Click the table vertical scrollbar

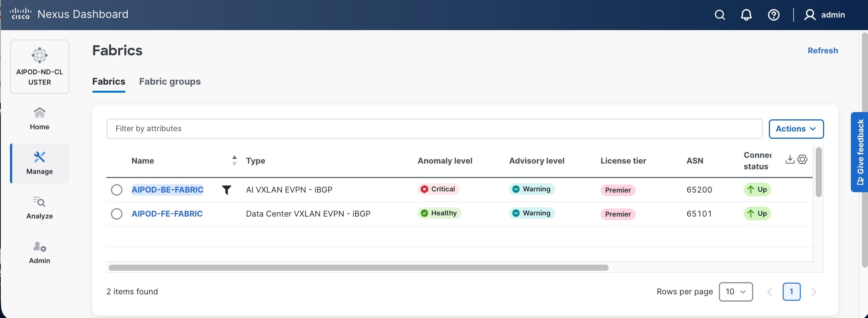pyautogui.click(x=818, y=172)
